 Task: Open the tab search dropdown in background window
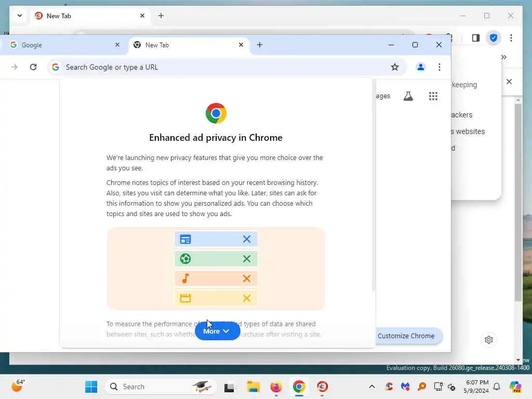point(20,16)
